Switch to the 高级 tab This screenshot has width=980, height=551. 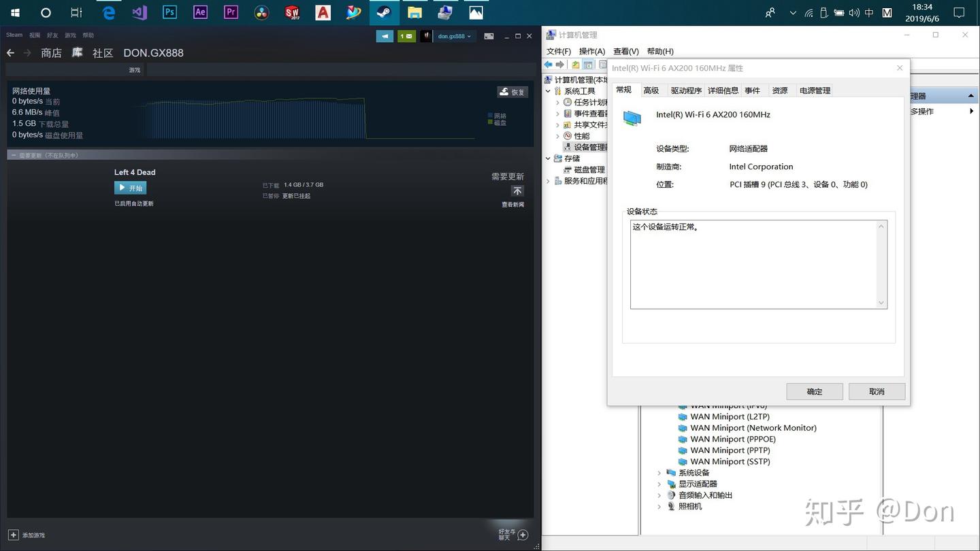(x=651, y=90)
